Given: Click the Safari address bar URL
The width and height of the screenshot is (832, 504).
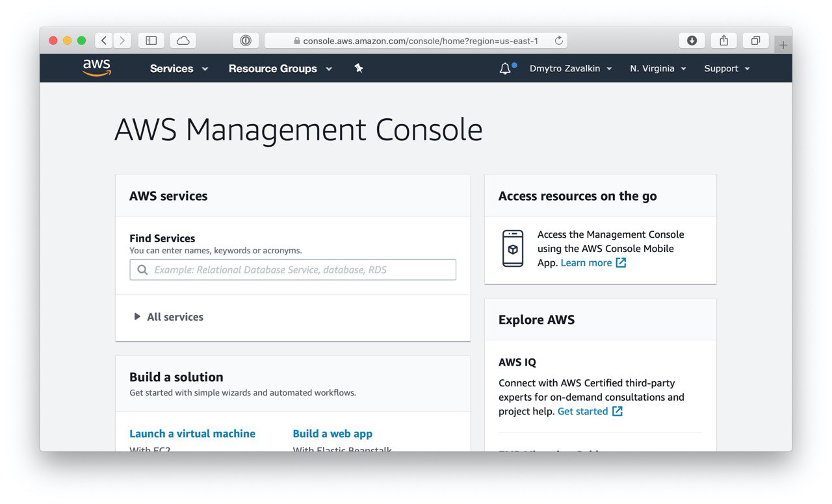Looking at the screenshot, I should [421, 41].
